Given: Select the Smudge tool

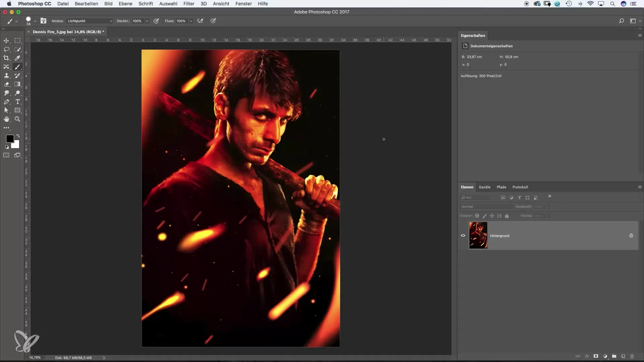Looking at the screenshot, I should click(x=6, y=93).
